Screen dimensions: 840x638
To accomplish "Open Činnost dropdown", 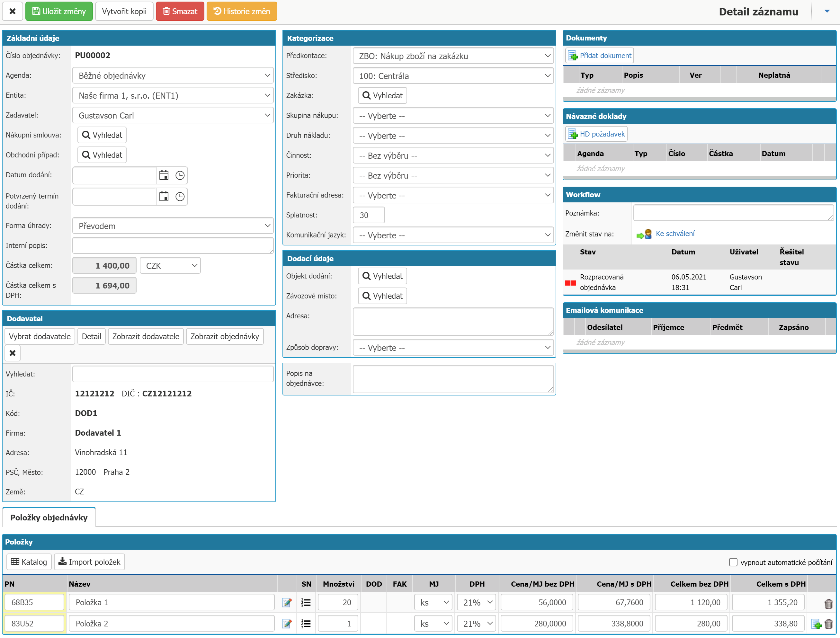I will coord(453,155).
